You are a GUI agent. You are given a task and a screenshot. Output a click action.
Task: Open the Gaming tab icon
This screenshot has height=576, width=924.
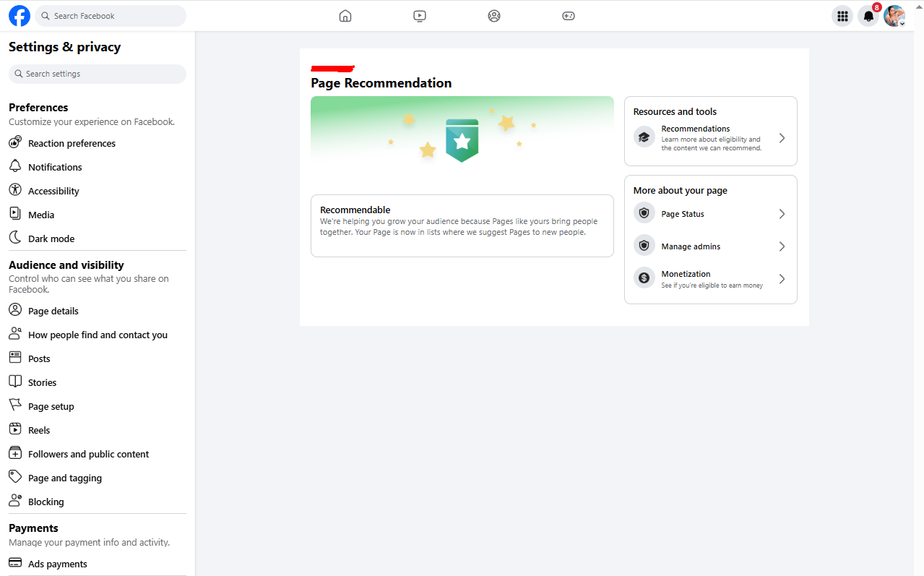point(569,16)
